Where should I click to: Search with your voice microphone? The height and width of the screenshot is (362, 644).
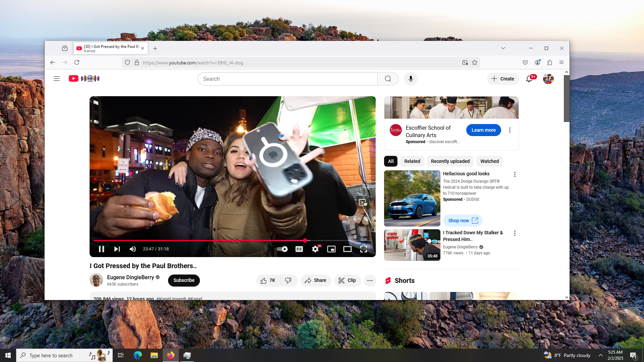tap(411, 79)
